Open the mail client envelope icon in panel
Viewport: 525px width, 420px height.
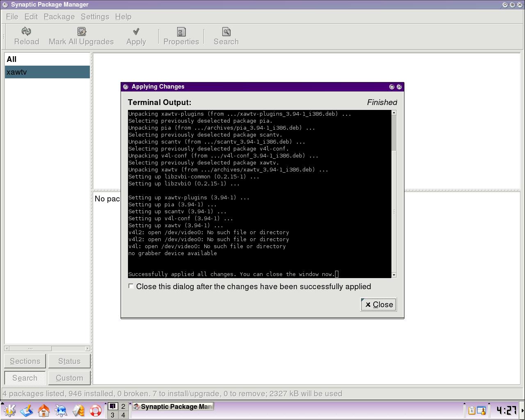click(78, 410)
